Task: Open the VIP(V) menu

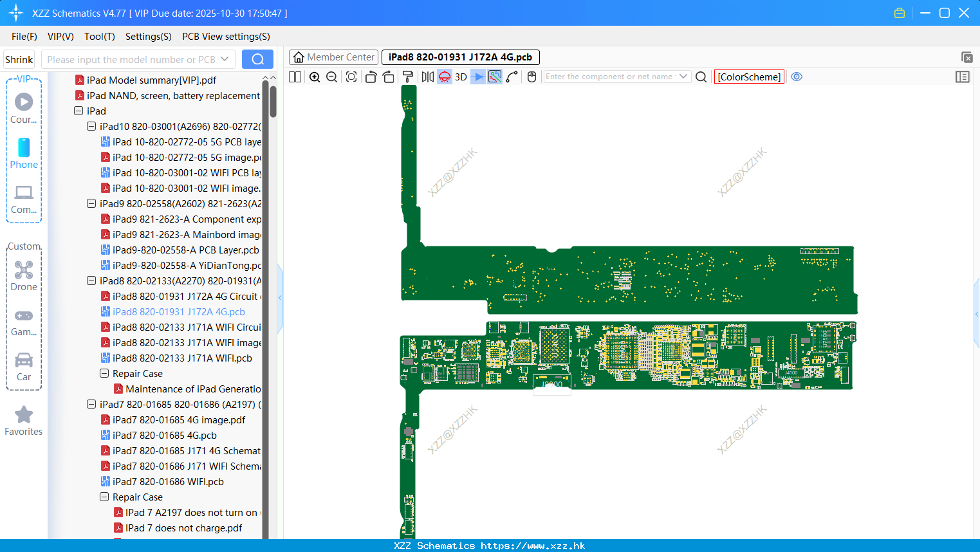Action: point(60,37)
